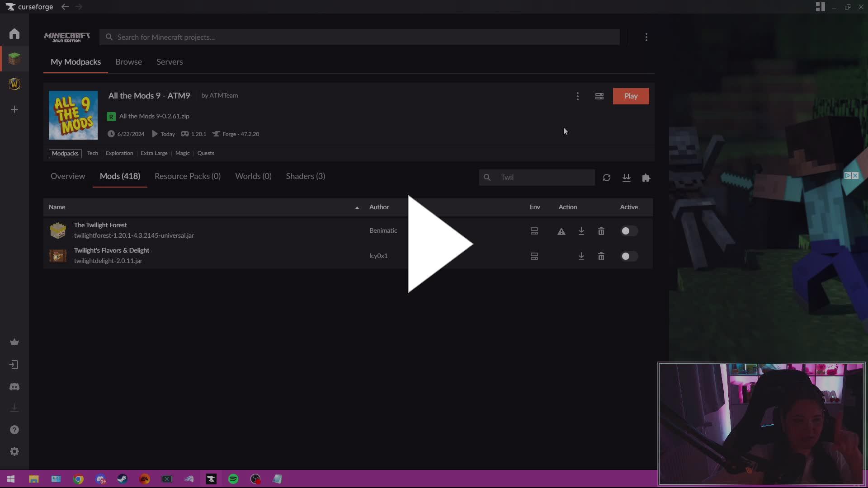Add more content via the puzzle piece icon
Image resolution: width=868 pixels, height=488 pixels.
pyautogui.click(x=646, y=178)
